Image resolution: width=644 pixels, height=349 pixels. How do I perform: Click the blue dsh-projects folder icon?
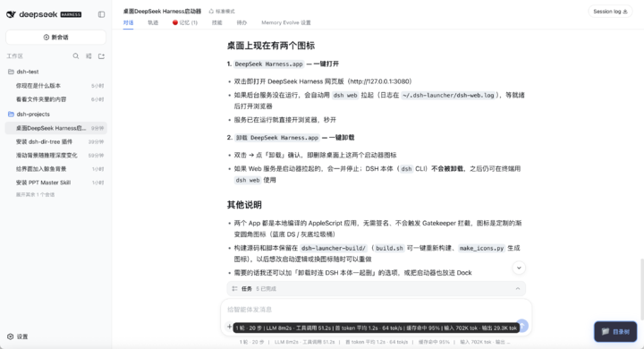tap(11, 114)
